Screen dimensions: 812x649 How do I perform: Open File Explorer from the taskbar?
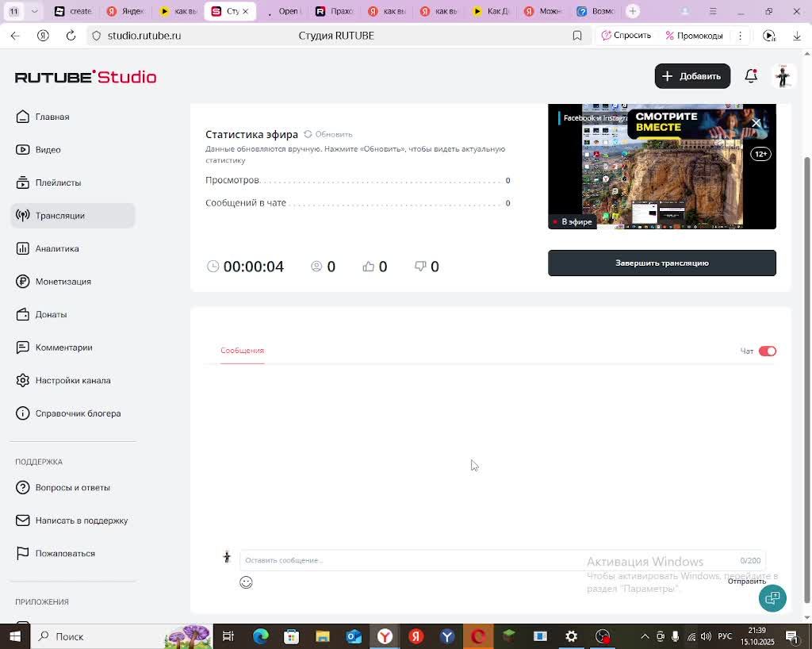[323, 636]
